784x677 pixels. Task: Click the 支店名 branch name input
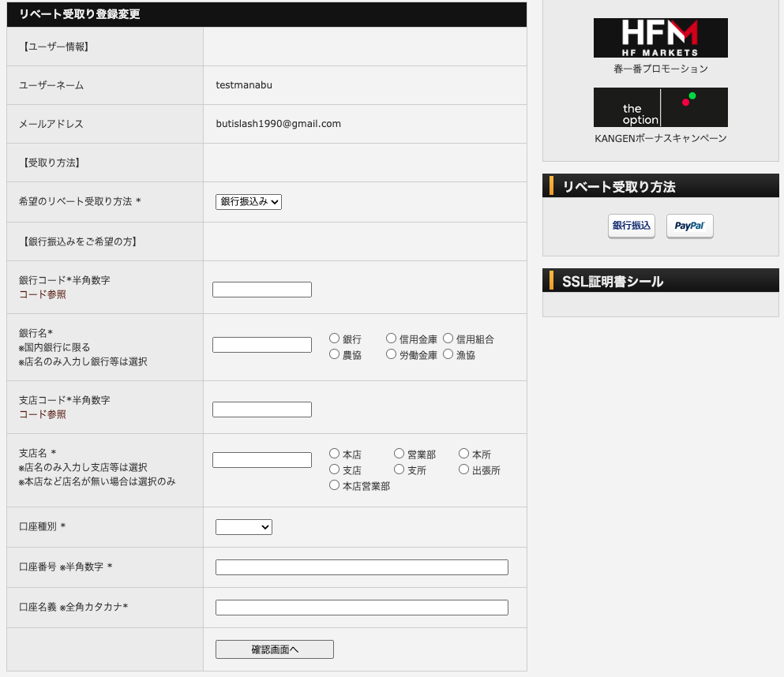(x=261, y=460)
